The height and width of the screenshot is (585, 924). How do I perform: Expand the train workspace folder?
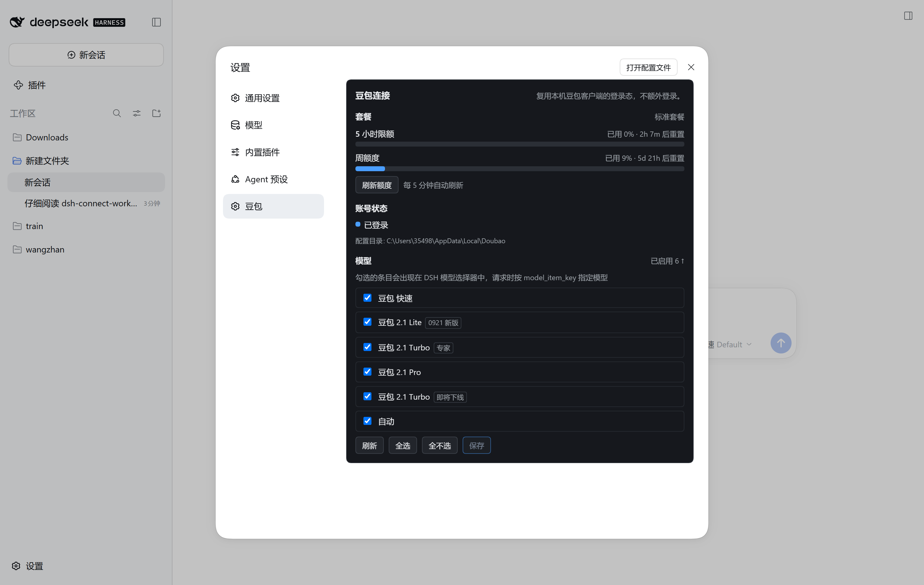click(x=86, y=226)
